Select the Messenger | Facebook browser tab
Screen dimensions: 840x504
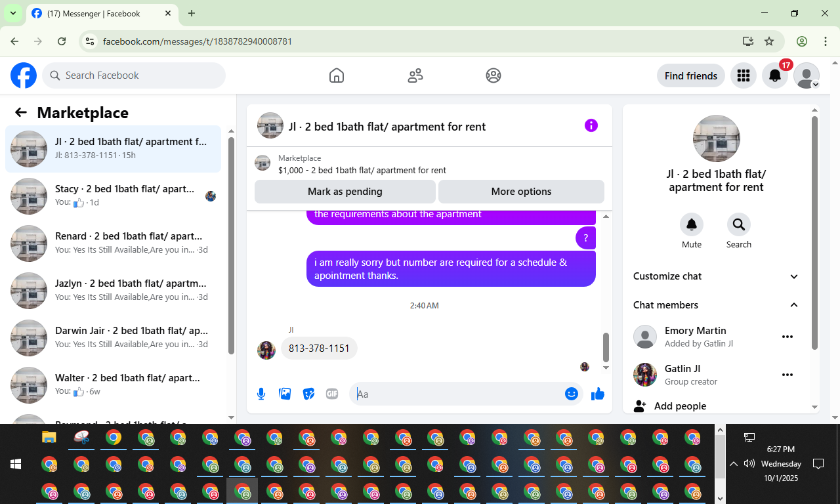coord(102,13)
